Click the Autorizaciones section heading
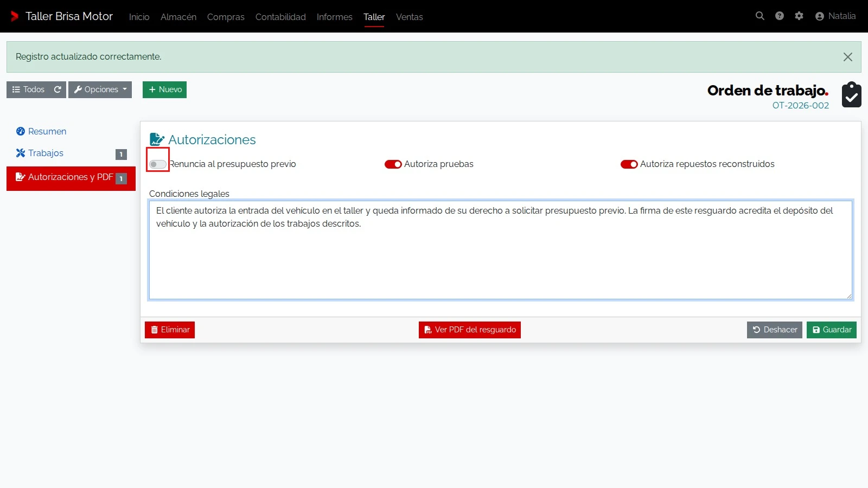The image size is (868, 488). click(212, 140)
